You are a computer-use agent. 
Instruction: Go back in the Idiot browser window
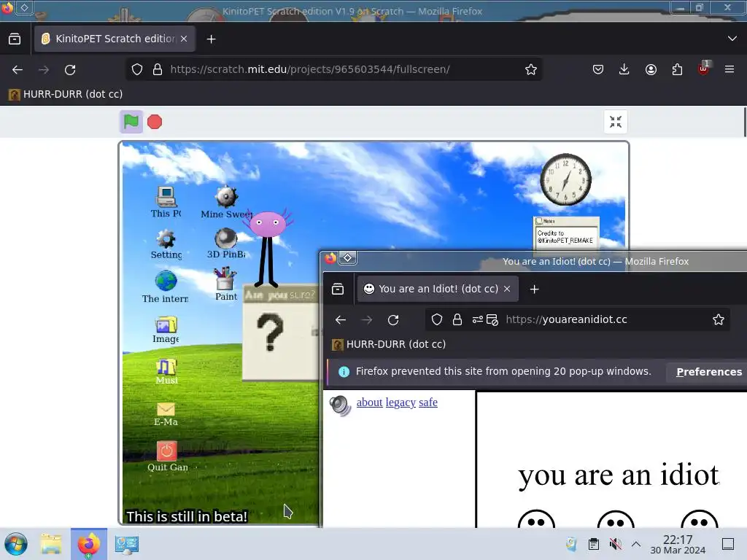[341, 320]
